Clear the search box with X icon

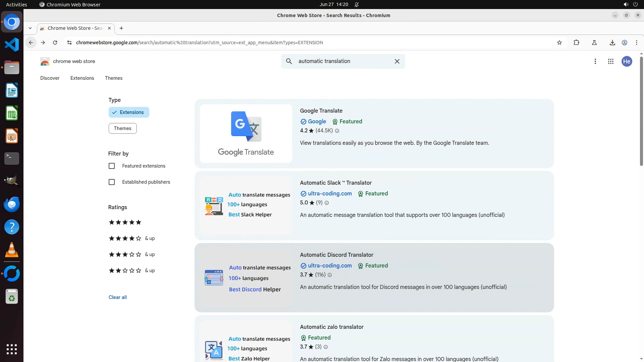tap(397, 61)
